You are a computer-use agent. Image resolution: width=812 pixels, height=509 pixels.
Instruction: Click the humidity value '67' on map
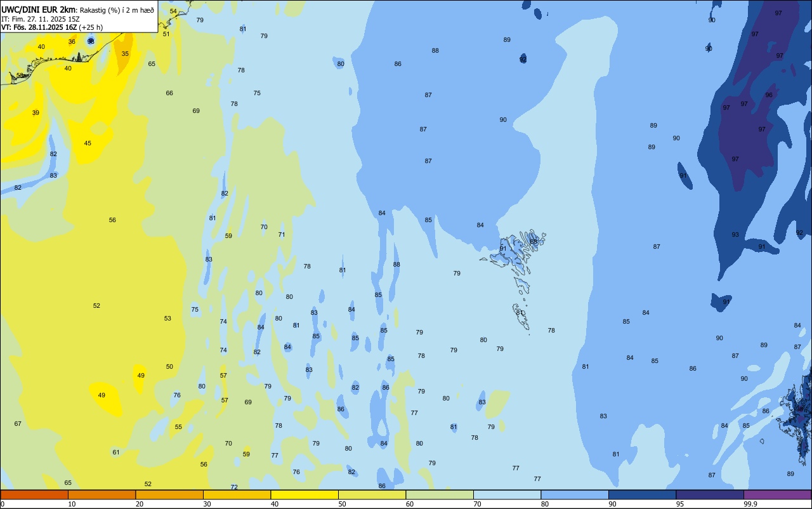tap(18, 424)
